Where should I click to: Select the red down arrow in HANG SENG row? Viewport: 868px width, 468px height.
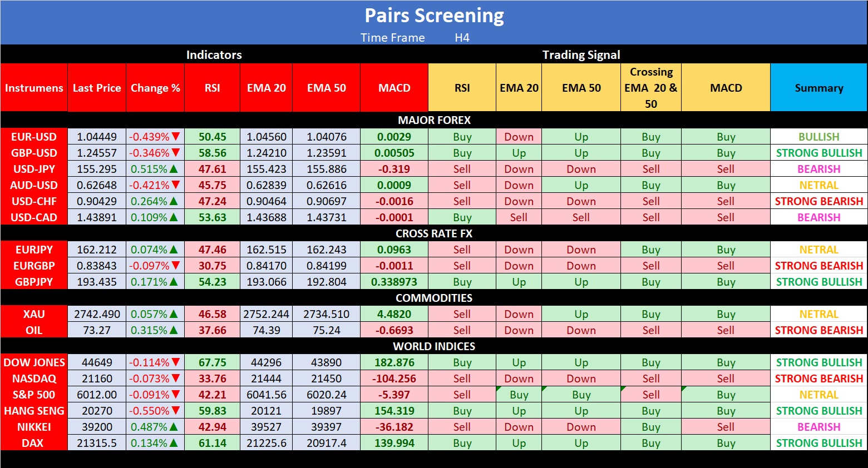[176, 411]
